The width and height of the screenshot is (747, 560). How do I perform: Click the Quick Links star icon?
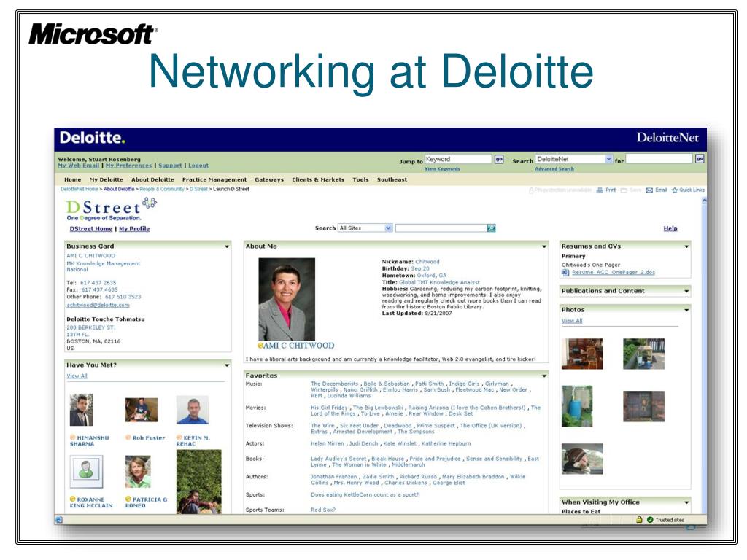click(675, 190)
